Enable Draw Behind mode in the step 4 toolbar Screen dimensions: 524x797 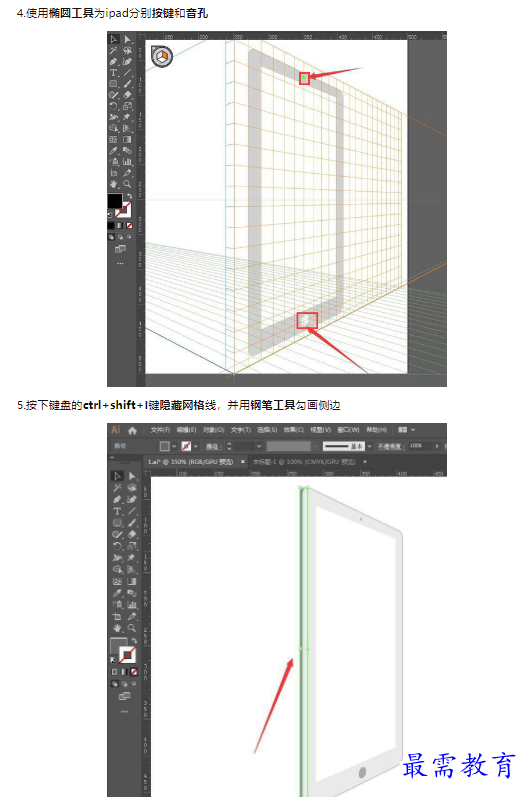coord(120,237)
